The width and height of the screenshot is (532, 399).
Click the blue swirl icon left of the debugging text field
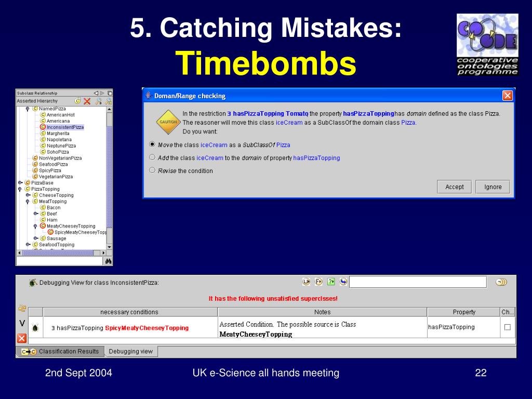pyautogui.click(x=343, y=282)
